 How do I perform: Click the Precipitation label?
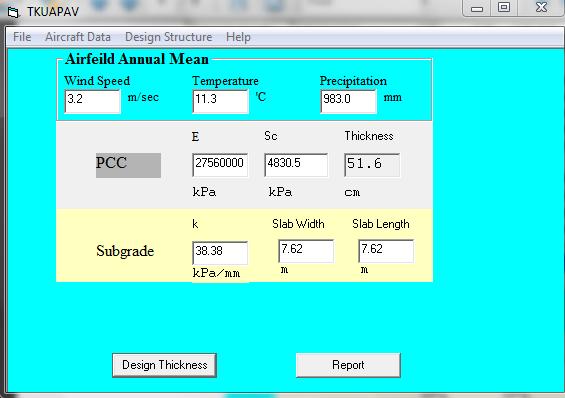353,81
